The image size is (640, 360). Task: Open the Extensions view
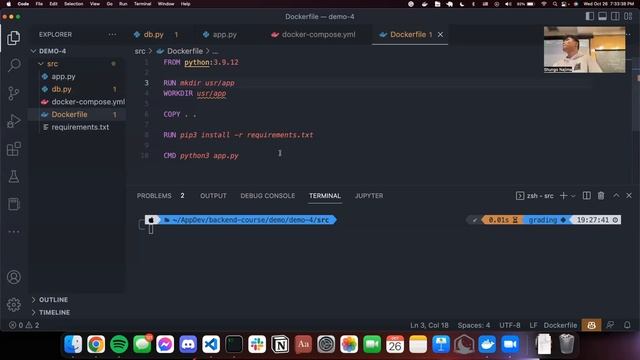14,149
